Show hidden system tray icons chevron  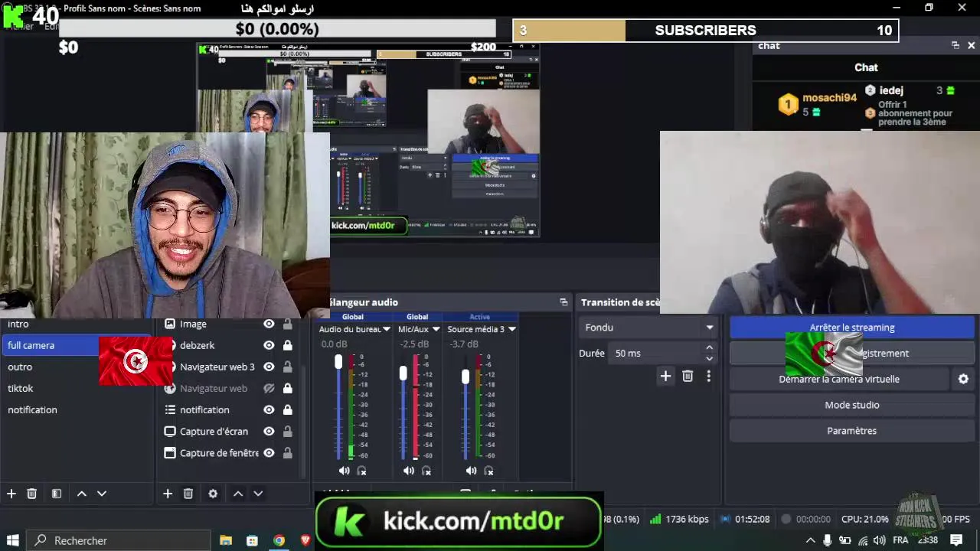[811, 540]
